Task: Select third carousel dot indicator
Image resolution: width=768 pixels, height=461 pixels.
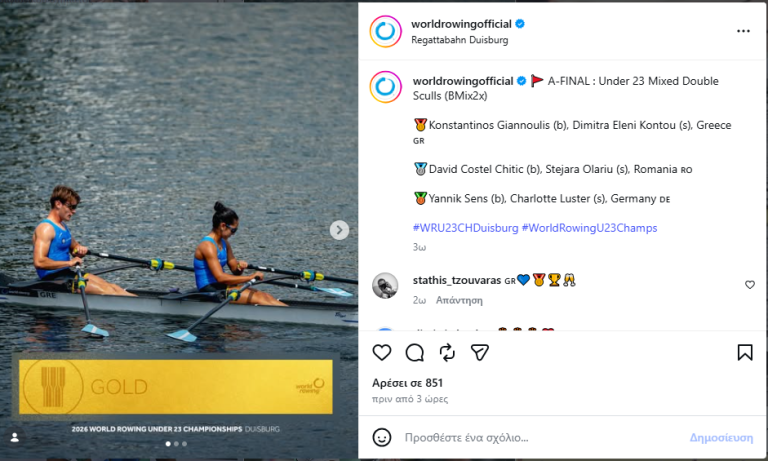Action: [x=184, y=444]
